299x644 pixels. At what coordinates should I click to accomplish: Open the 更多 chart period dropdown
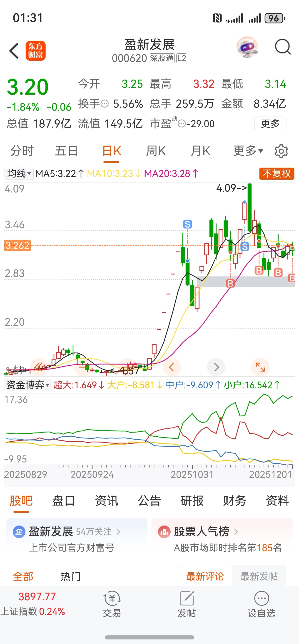click(x=248, y=151)
